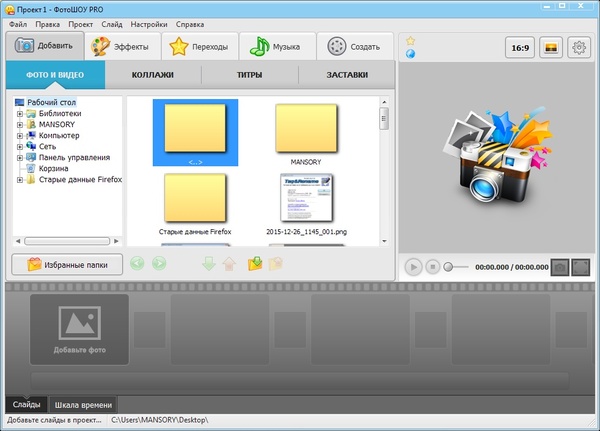
Task: Switch to the Шкала времени tab
Action: click(85, 404)
